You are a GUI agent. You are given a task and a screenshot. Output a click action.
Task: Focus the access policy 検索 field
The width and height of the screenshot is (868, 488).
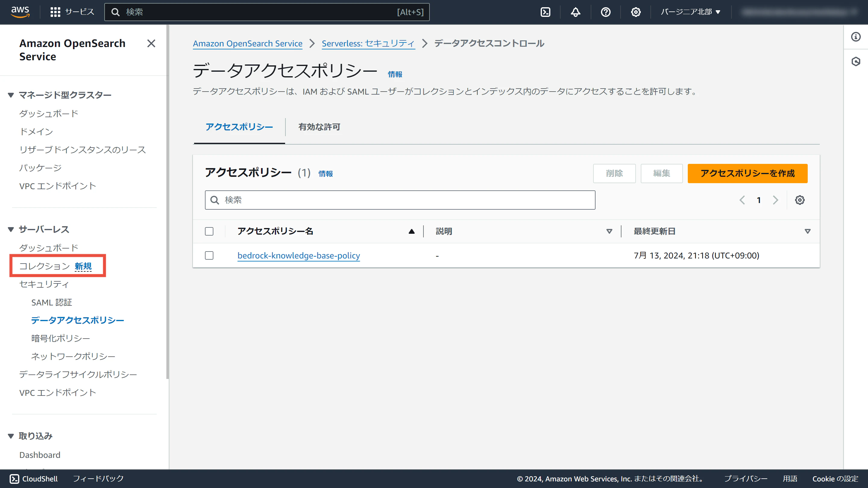[400, 200]
